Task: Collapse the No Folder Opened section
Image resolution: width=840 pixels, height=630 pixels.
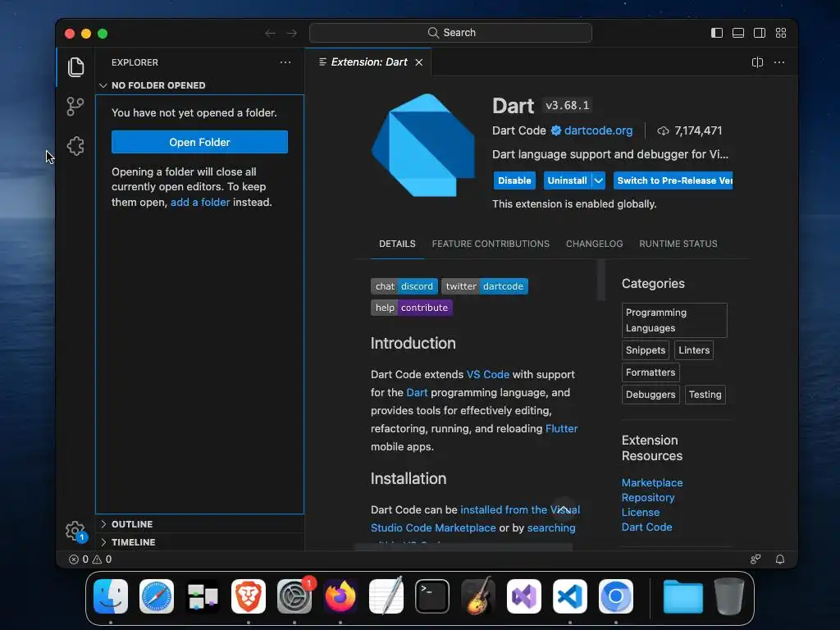Action: pos(200,85)
